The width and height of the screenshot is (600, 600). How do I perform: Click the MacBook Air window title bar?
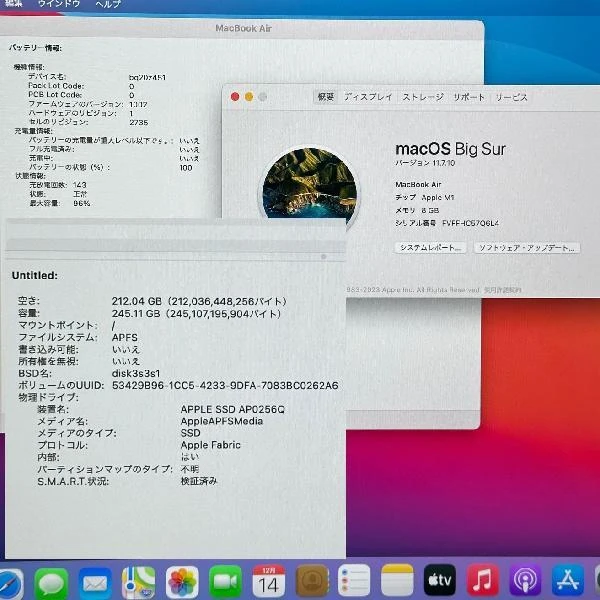pyautogui.click(x=243, y=28)
